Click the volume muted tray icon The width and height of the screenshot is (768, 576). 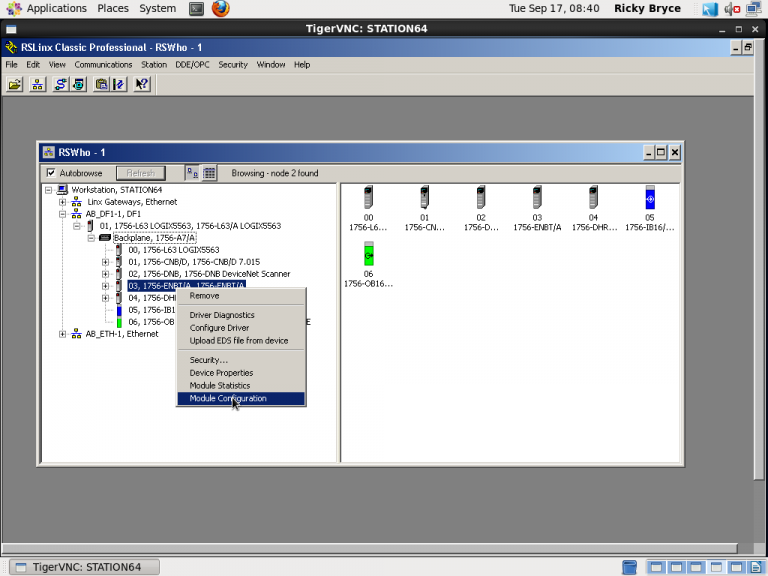pos(732,9)
